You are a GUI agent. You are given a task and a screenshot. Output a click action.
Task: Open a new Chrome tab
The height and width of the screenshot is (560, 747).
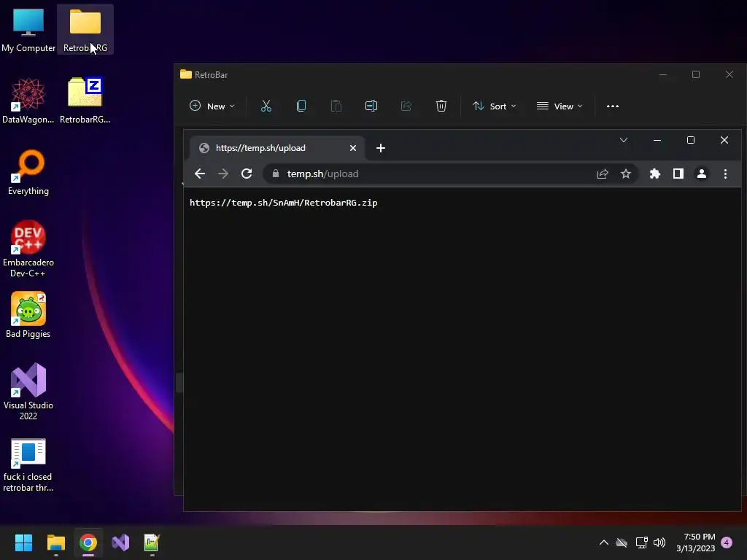tap(381, 148)
